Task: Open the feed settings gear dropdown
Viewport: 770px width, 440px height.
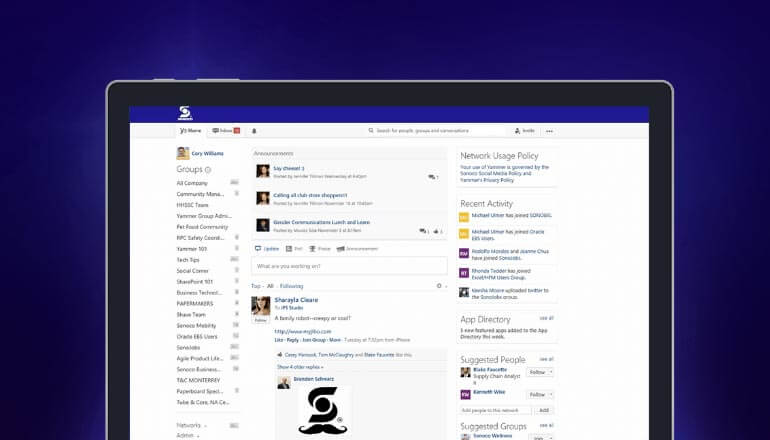Action: [x=438, y=286]
